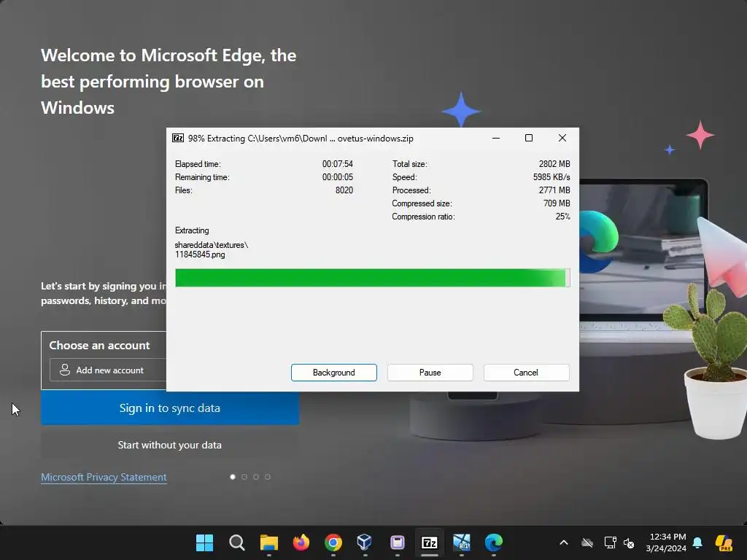Click the muted volume tray icon
Viewport: 747px width, 560px height.
[629, 542]
